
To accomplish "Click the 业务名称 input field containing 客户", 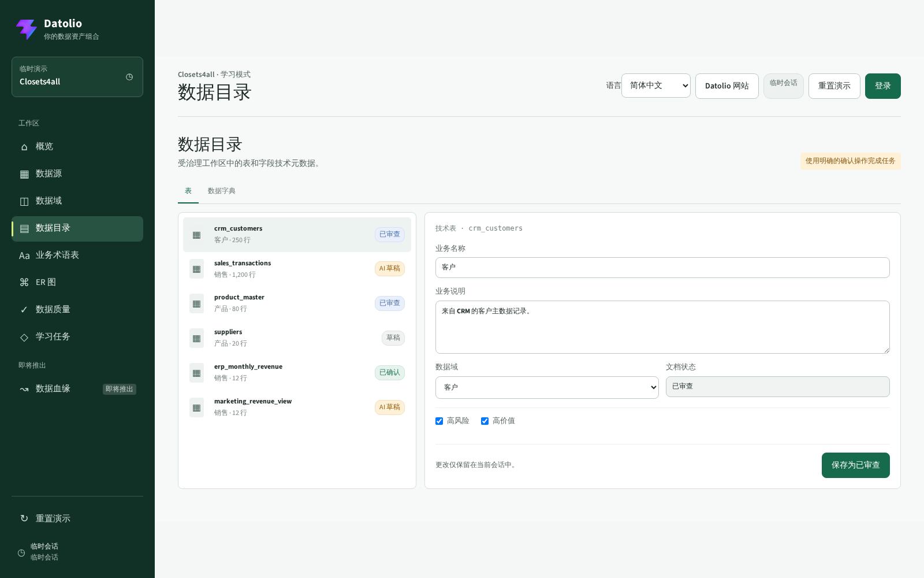I will coord(662,268).
